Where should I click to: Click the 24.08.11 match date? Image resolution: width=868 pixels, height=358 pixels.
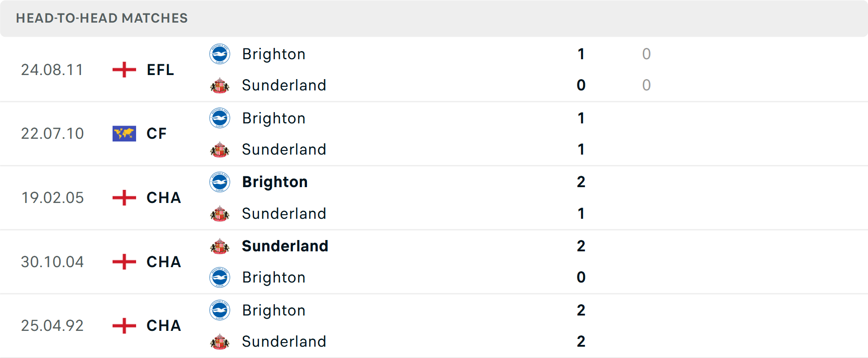(52, 70)
